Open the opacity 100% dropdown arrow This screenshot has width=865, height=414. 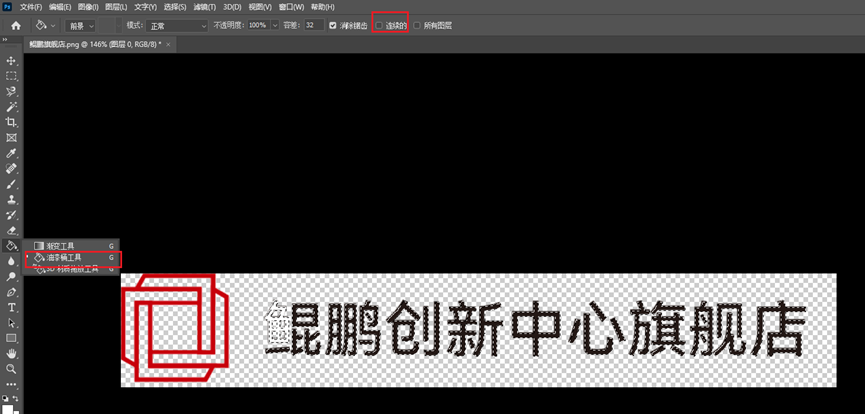point(274,25)
